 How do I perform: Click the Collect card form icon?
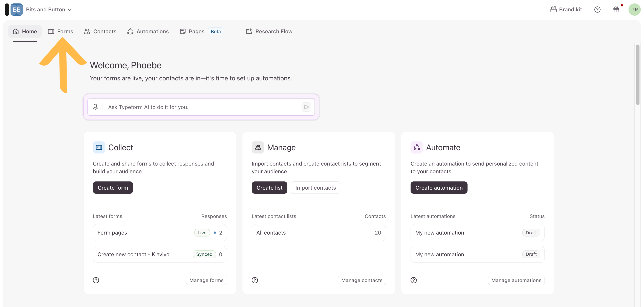click(x=99, y=147)
